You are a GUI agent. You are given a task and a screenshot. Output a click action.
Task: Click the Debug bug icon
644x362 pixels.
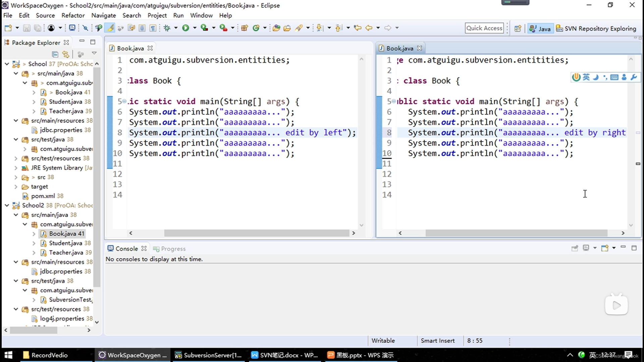[167, 28]
